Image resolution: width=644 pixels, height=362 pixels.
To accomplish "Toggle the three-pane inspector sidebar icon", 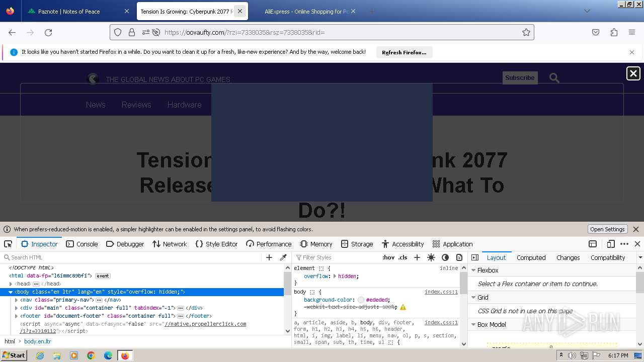I will point(475,257).
